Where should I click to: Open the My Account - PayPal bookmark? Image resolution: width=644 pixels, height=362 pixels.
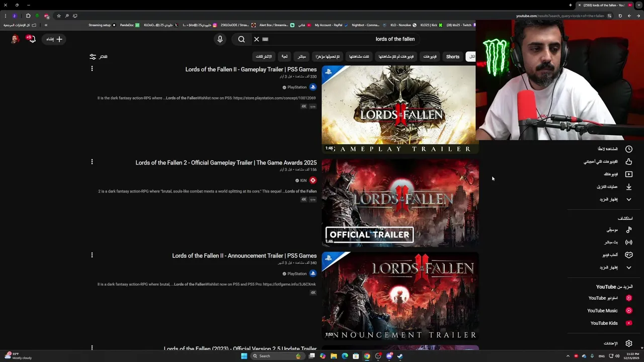pos(331,25)
